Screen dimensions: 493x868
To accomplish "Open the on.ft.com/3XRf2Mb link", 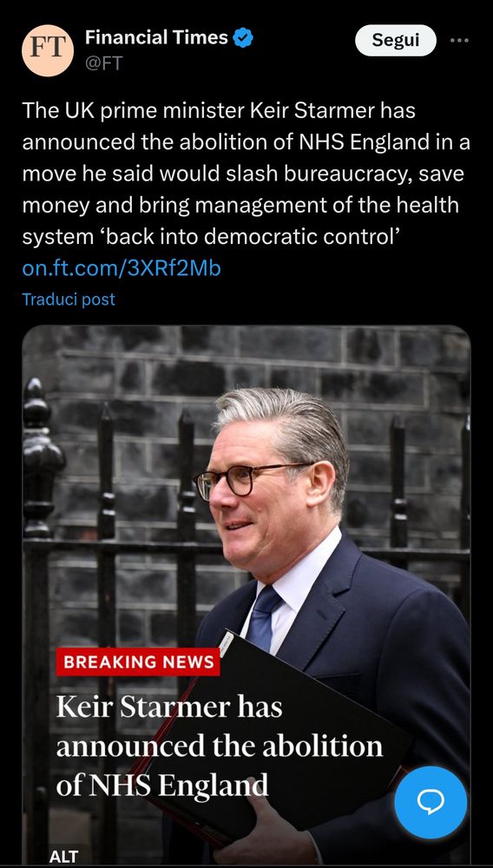I will (x=122, y=268).
